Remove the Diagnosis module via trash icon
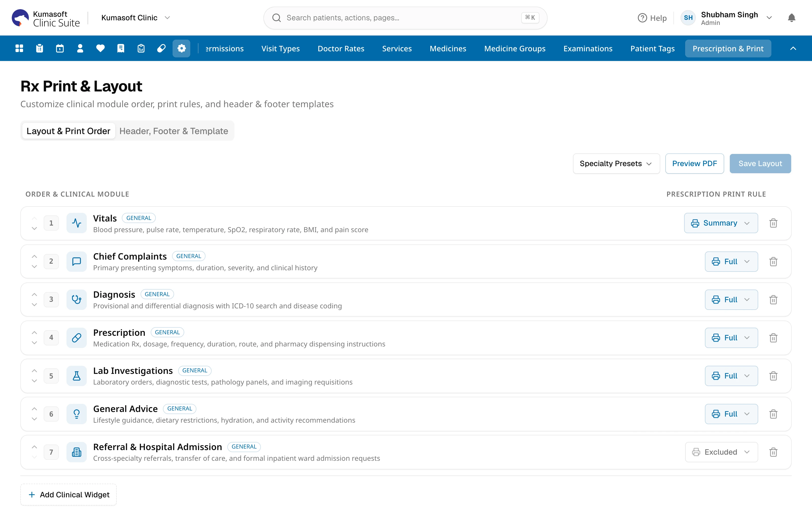The width and height of the screenshot is (812, 508). [x=773, y=299]
